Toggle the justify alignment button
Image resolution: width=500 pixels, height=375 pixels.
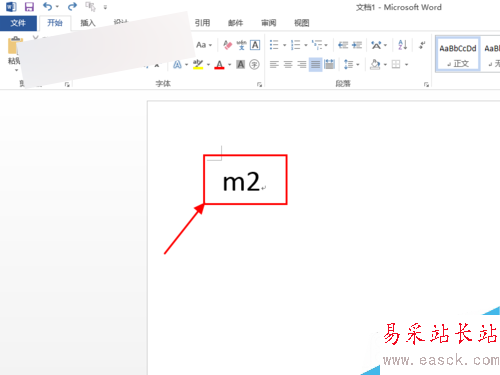coord(315,64)
